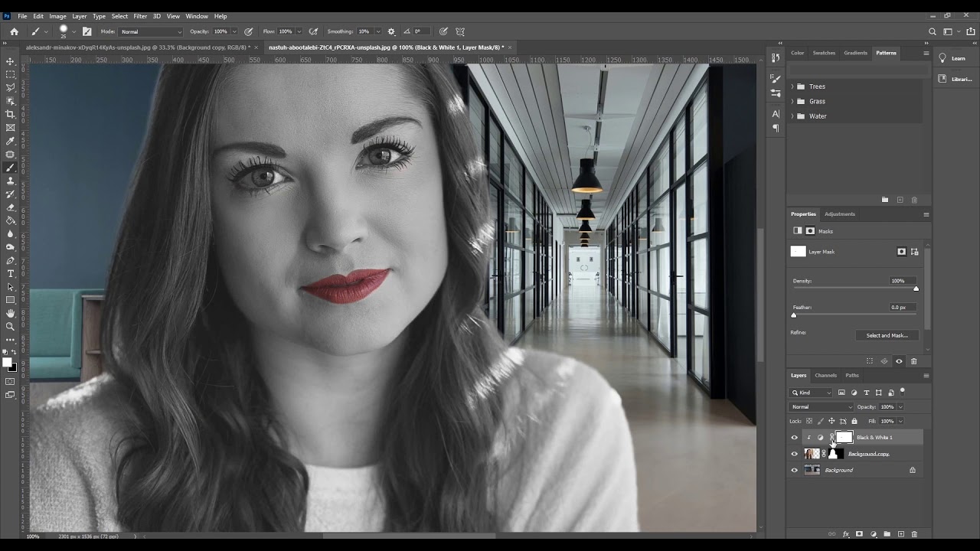980x551 pixels.
Task: Open the Image menu
Action: [x=57, y=16]
